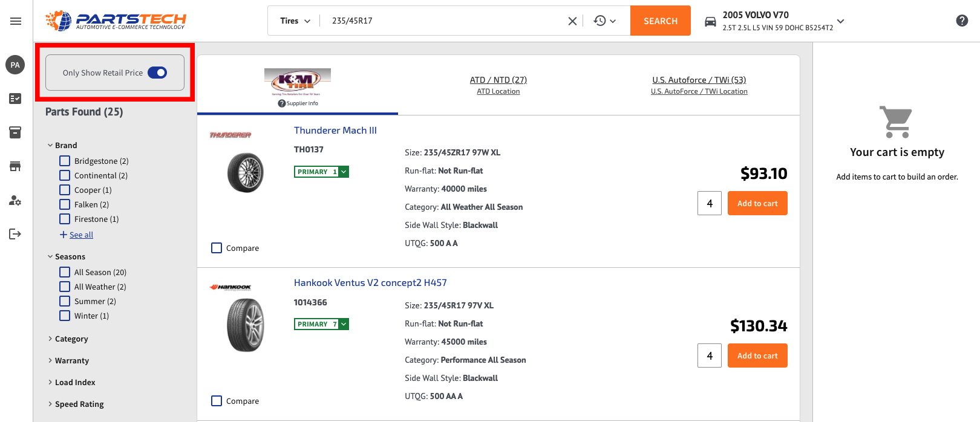Edit quantity field for Thunderer tire
The width and height of the screenshot is (980, 422).
point(710,203)
